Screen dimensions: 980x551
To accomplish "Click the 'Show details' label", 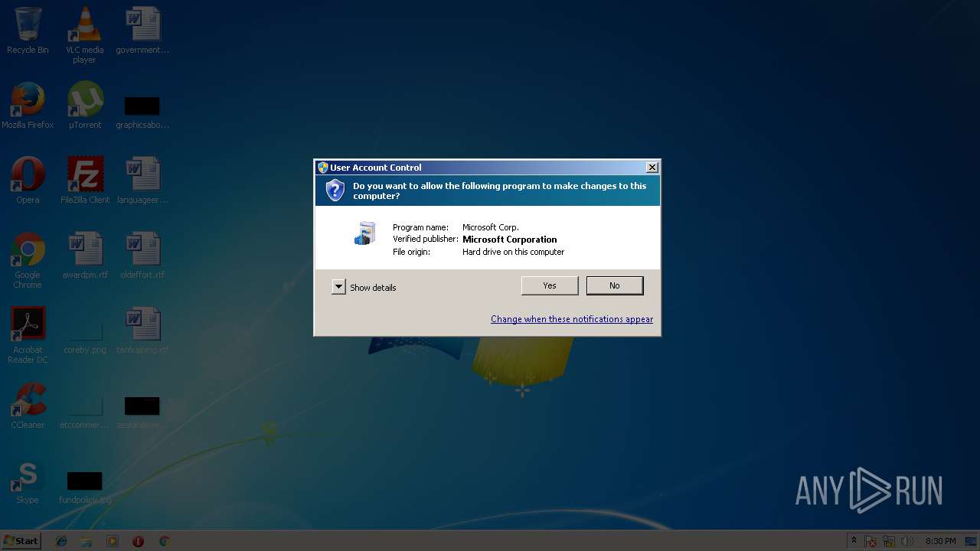I will pos(373,288).
